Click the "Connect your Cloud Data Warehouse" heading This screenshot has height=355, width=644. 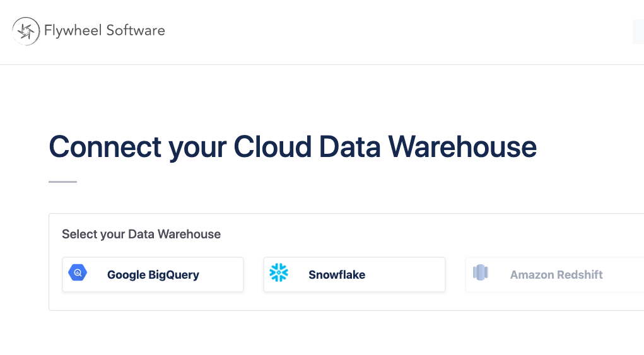tap(293, 146)
